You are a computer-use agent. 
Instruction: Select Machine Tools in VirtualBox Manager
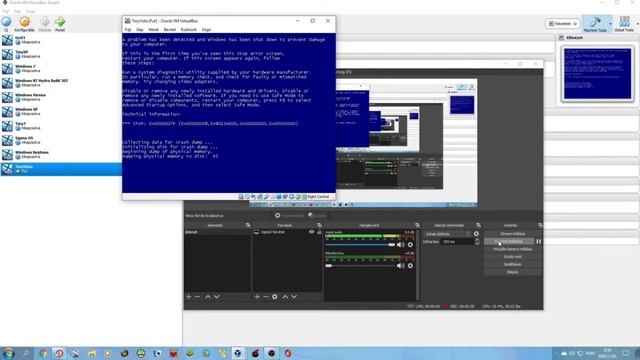pos(595,24)
